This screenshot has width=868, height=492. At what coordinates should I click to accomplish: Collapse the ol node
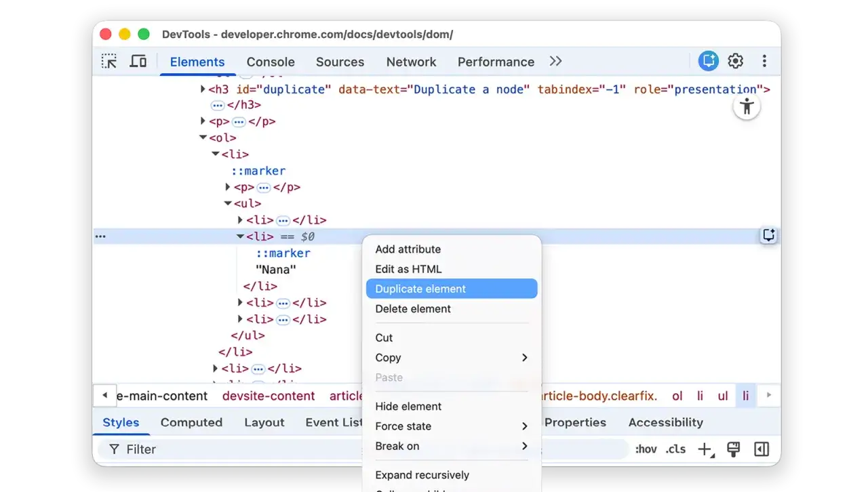click(x=203, y=138)
